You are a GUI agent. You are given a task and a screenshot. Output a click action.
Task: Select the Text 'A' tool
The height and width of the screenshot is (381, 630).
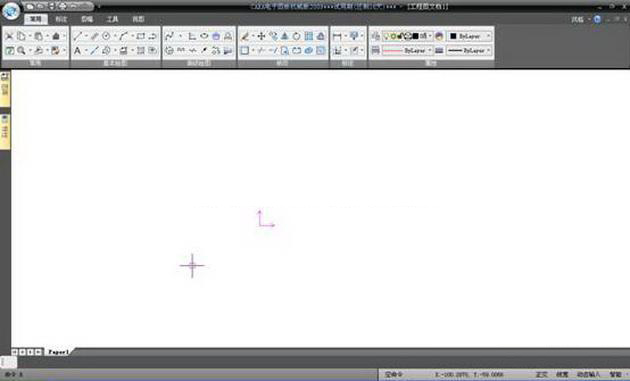point(77,51)
